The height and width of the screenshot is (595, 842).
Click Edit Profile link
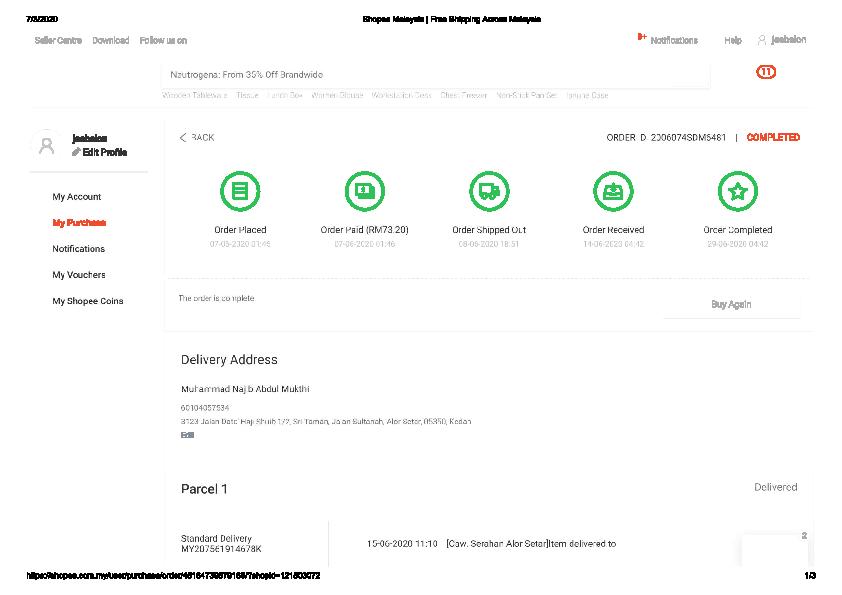pos(105,153)
